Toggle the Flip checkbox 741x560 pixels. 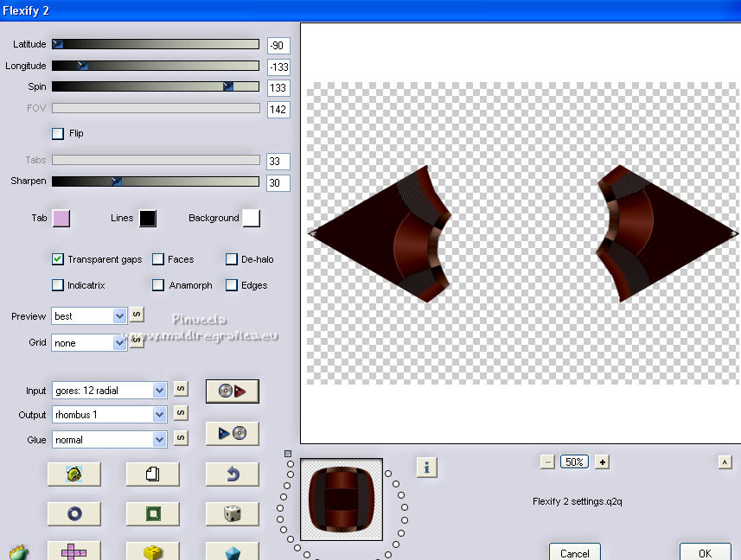[58, 134]
